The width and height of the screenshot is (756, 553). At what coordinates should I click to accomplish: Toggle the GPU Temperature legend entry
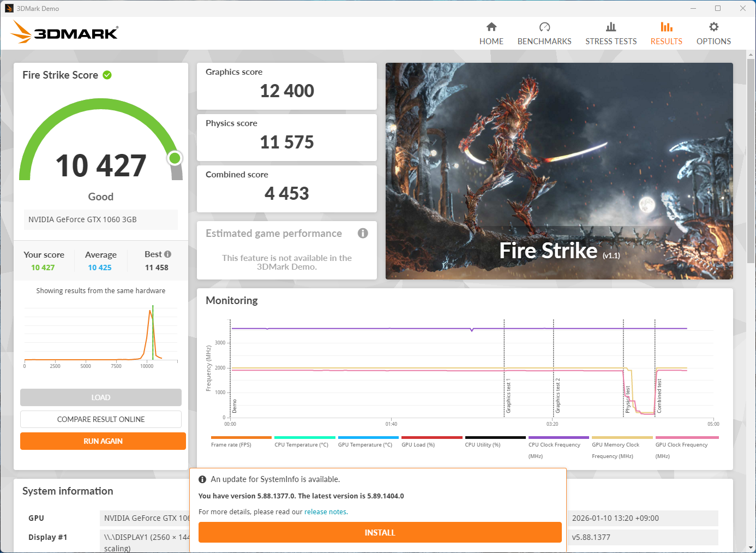(x=368, y=442)
